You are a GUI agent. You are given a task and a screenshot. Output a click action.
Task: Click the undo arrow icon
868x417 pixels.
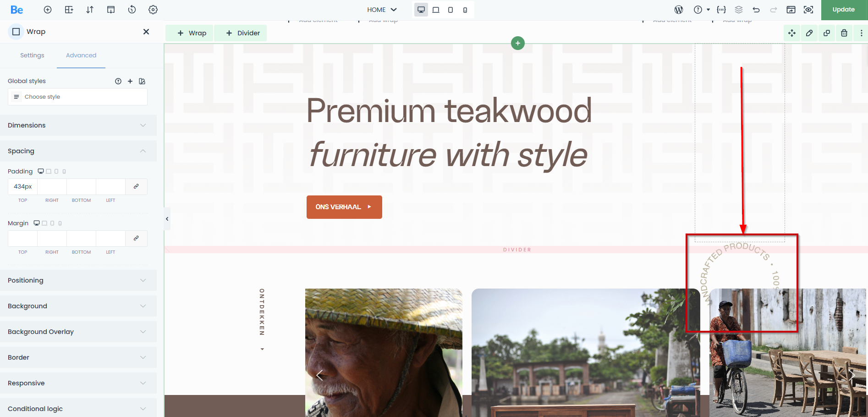pos(756,10)
